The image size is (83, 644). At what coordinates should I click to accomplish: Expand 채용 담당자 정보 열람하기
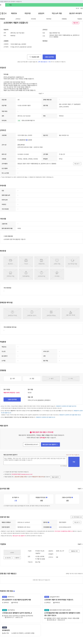[x=50, y=444]
